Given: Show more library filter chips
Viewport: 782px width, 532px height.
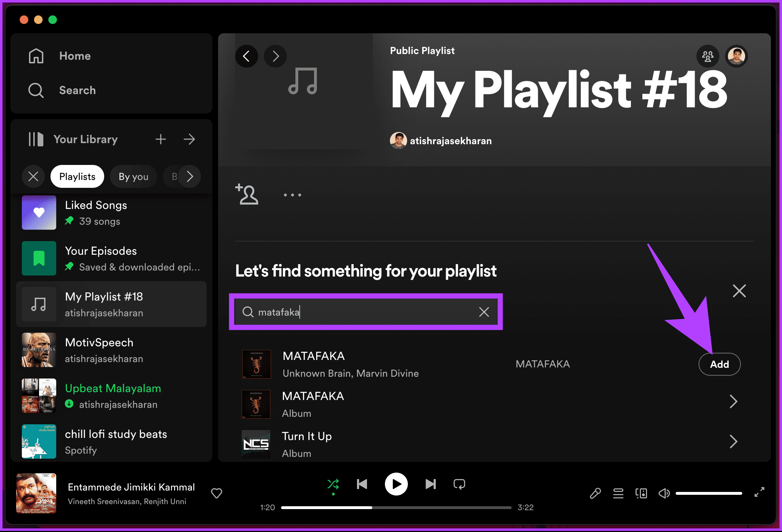Looking at the screenshot, I should (190, 176).
